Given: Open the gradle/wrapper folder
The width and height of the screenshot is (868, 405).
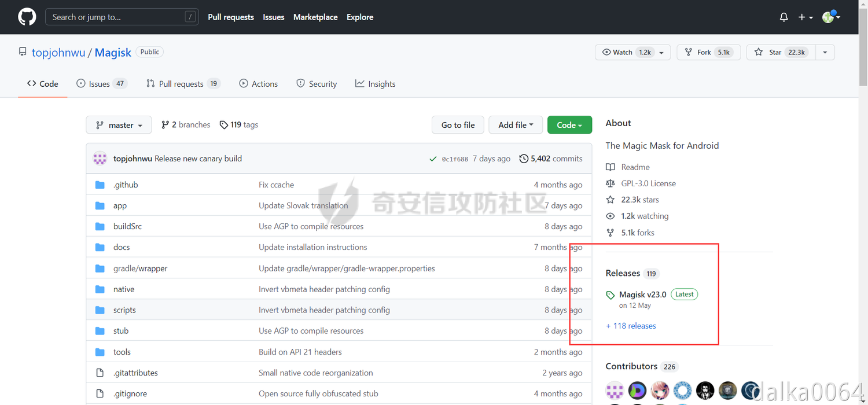Looking at the screenshot, I should pyautogui.click(x=140, y=268).
